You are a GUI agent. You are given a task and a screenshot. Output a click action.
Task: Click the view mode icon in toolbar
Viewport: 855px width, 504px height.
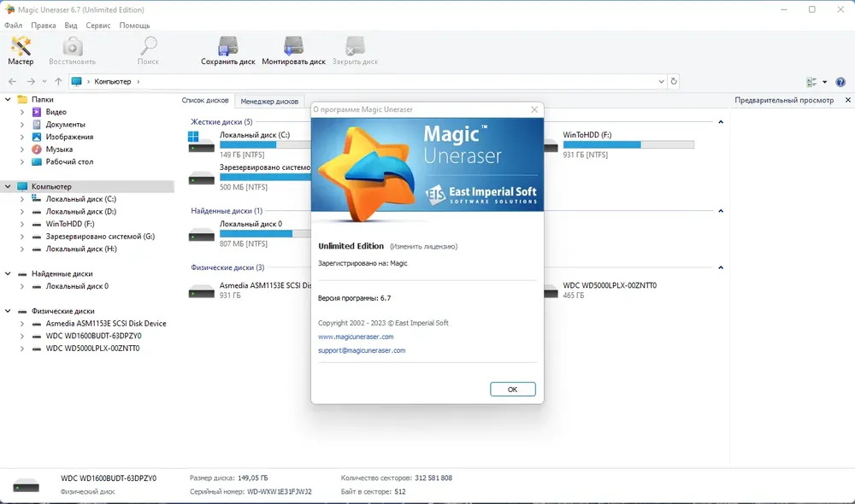tap(811, 82)
